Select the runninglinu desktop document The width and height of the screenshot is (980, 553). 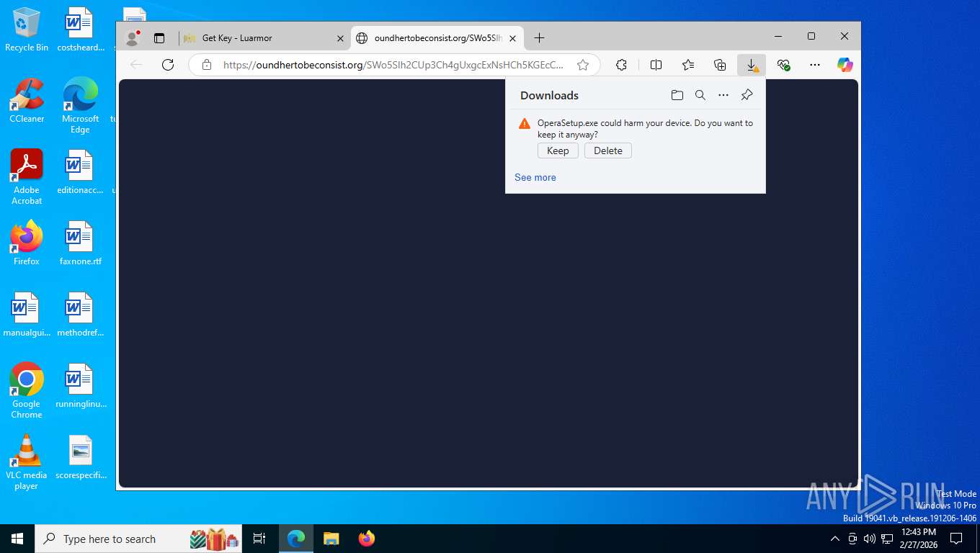(80, 386)
